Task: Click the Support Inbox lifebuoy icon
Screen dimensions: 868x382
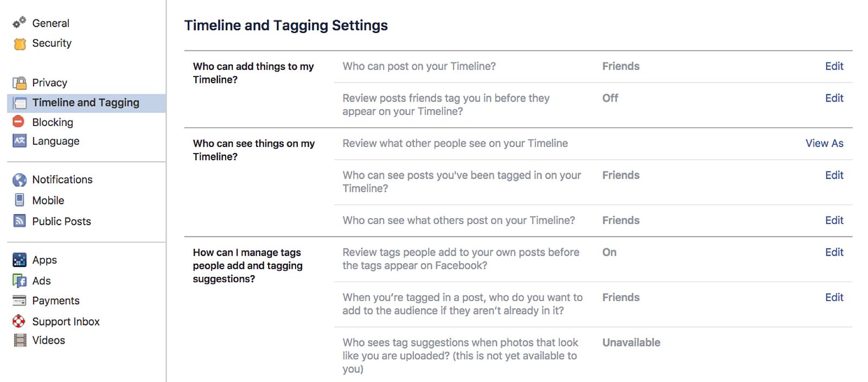Action: pos(19,321)
